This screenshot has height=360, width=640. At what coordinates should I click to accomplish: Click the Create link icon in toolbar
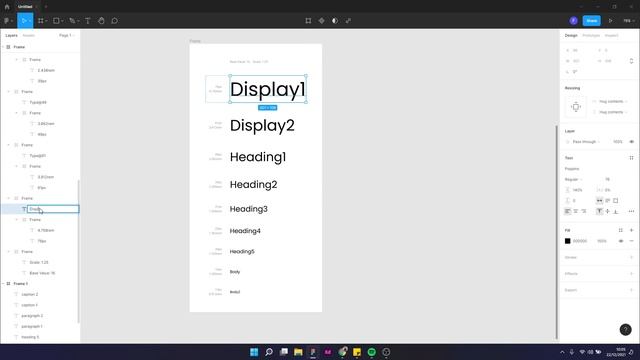(348, 21)
